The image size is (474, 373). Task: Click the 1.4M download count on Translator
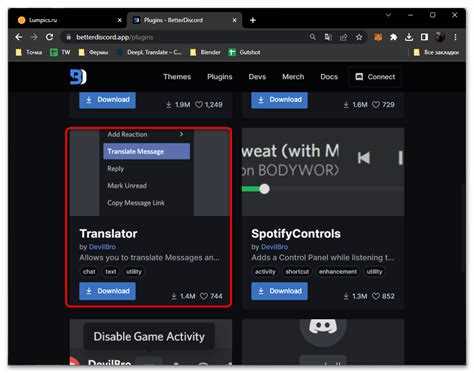point(184,296)
